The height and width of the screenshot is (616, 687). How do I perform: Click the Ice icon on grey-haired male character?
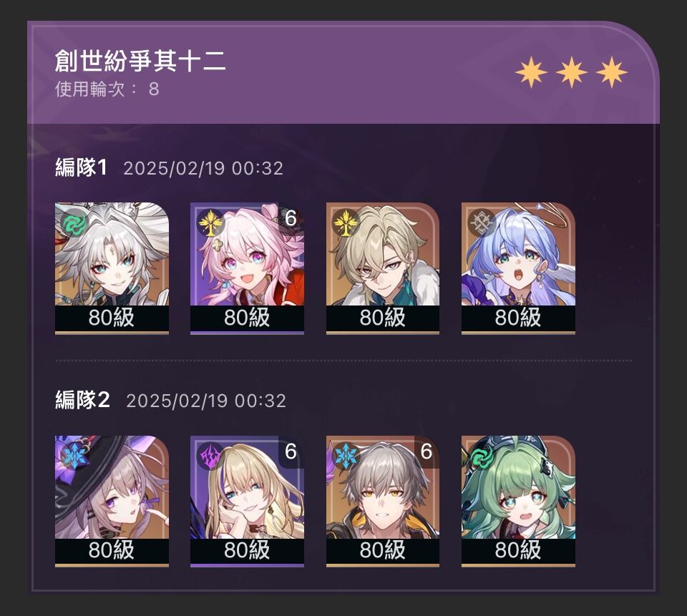pyautogui.click(x=346, y=456)
